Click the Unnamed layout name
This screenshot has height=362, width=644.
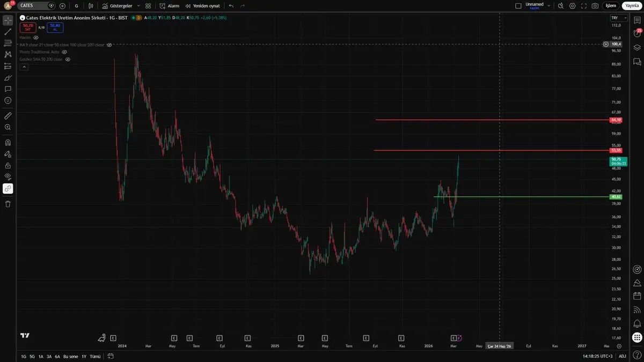click(x=535, y=4)
